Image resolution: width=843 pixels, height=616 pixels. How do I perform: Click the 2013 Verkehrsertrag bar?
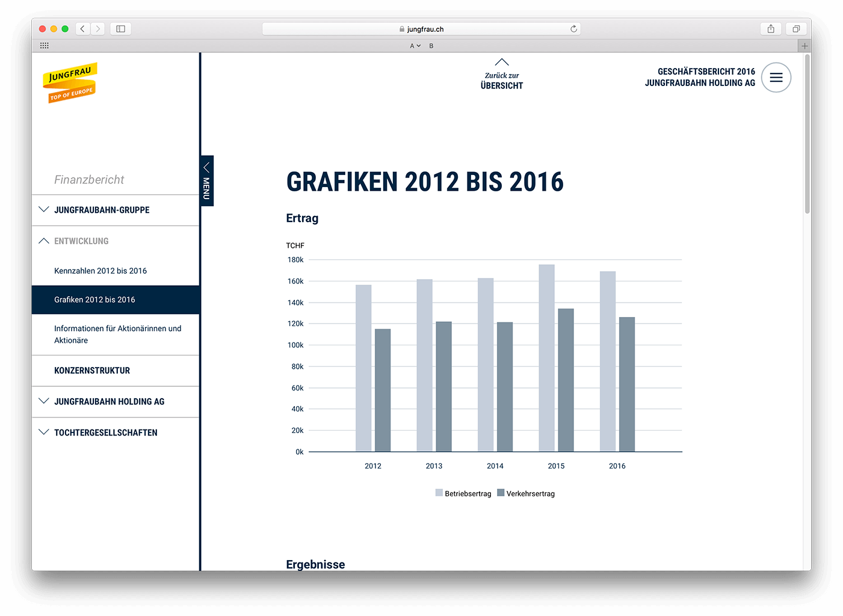coord(443,387)
